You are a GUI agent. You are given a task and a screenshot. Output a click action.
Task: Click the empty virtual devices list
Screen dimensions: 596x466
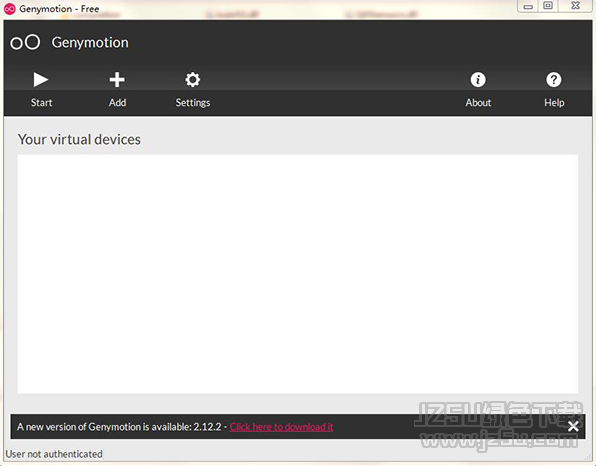click(298, 274)
